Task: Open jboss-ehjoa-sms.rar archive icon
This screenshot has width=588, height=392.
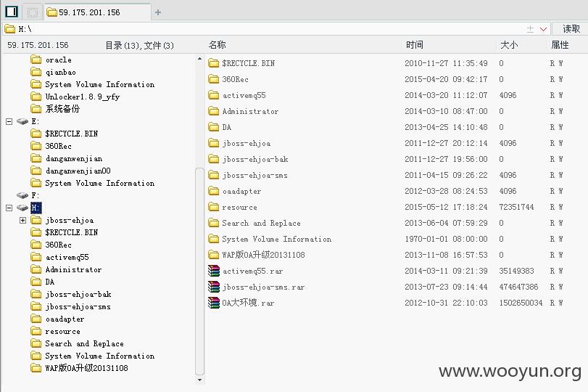Action: pyautogui.click(x=214, y=287)
